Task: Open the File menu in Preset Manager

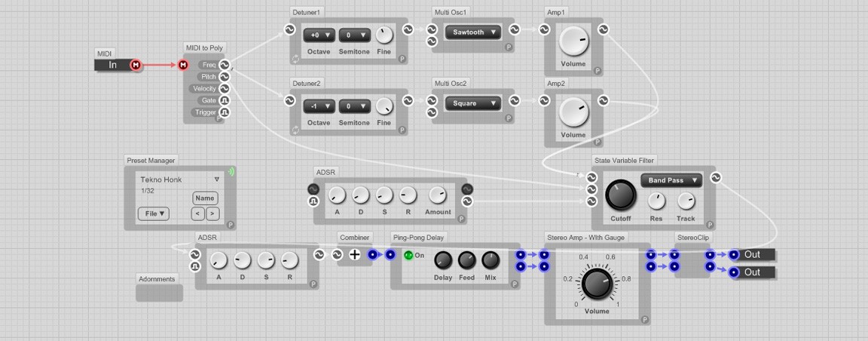Action: tap(154, 214)
